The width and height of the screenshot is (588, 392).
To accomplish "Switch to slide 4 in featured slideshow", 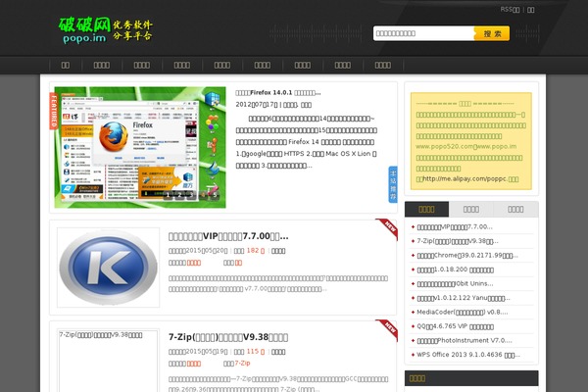I will (203, 195).
